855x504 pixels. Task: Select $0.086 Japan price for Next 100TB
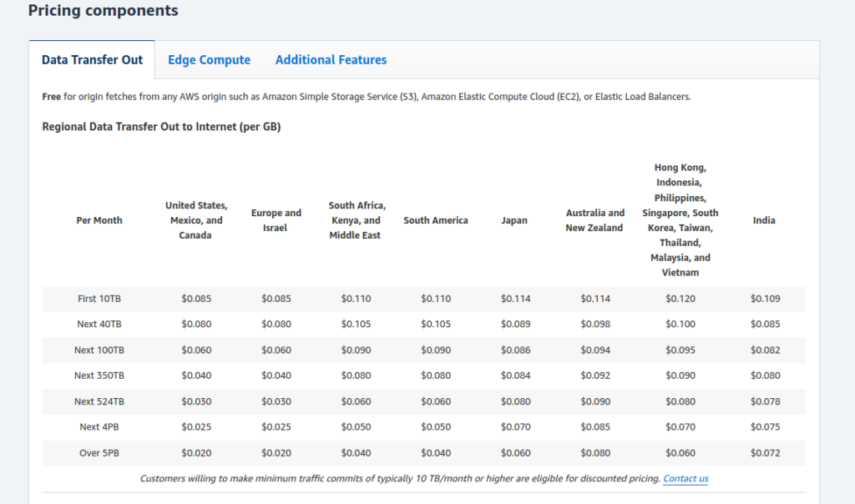(515, 350)
